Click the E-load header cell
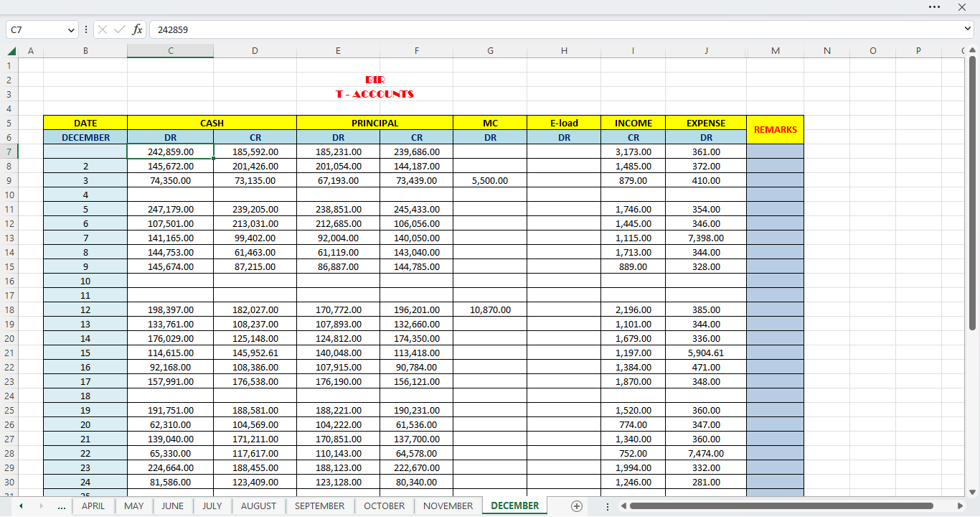The image size is (980, 517). 564,123
